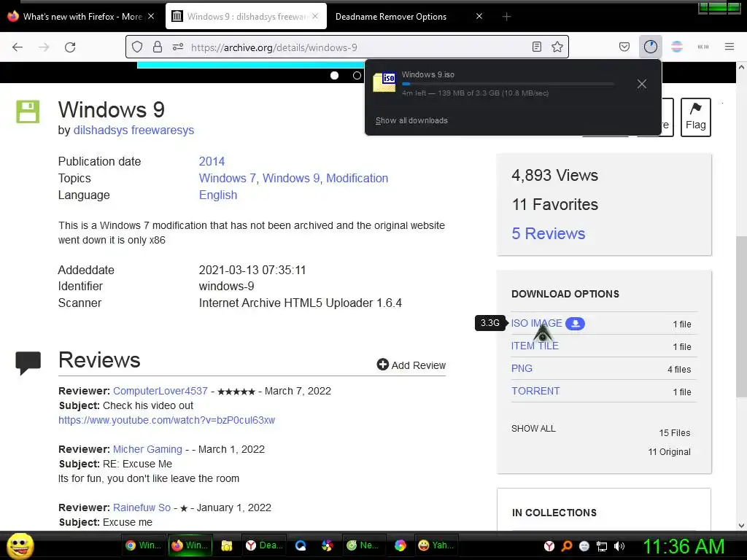This screenshot has height=560, width=747.
Task: Go back to the previous page
Action: click(x=18, y=47)
